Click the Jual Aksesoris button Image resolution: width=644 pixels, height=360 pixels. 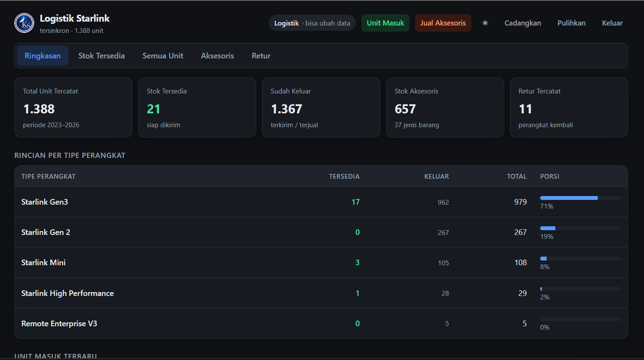(x=443, y=23)
